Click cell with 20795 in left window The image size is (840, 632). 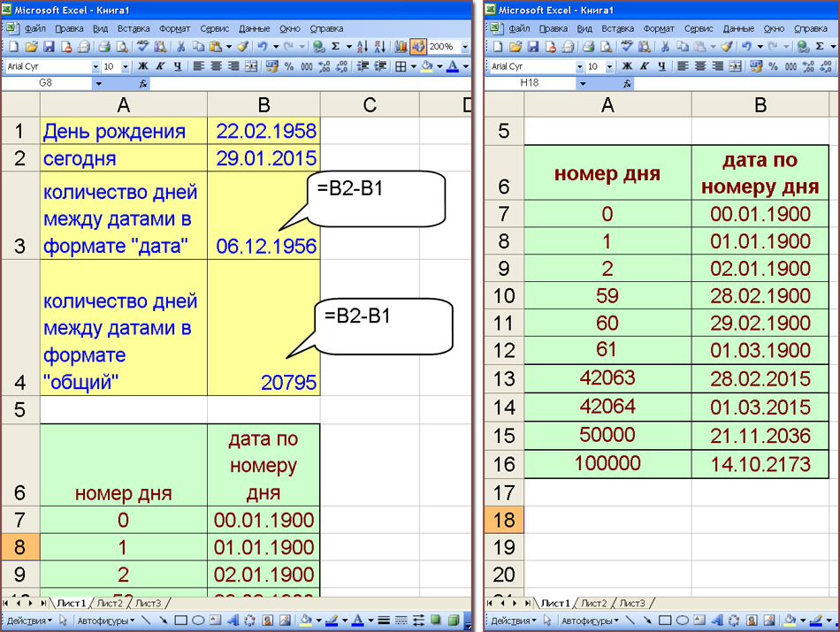(263, 328)
